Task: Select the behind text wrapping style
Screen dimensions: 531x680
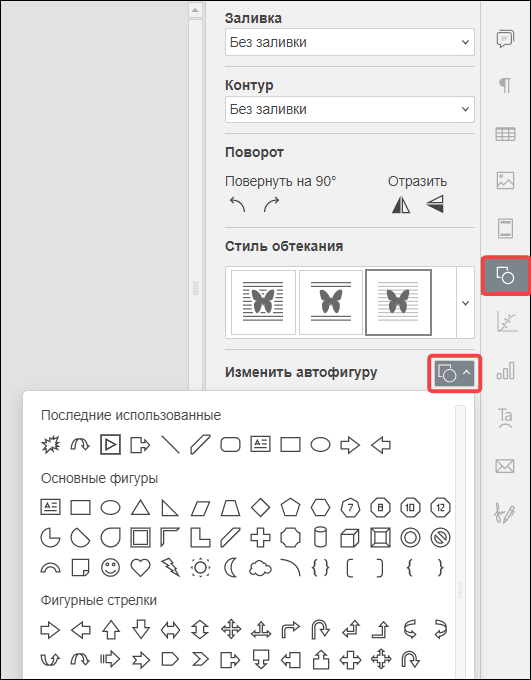Action: (x=398, y=302)
